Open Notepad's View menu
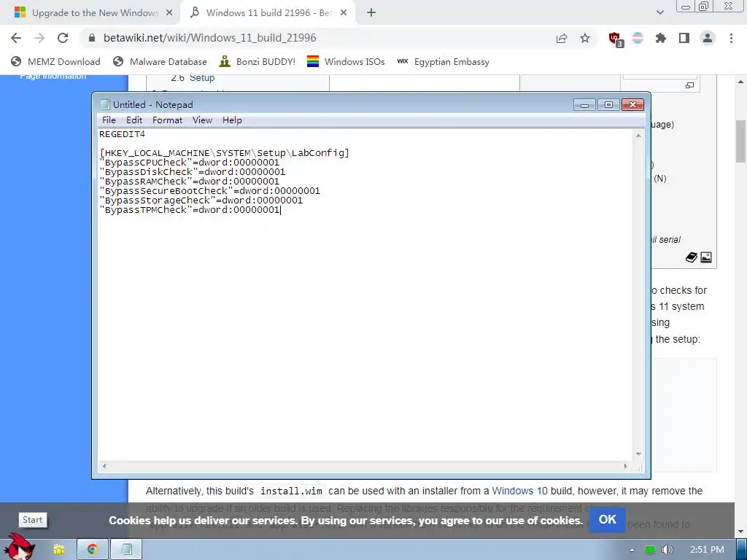 pyautogui.click(x=202, y=120)
